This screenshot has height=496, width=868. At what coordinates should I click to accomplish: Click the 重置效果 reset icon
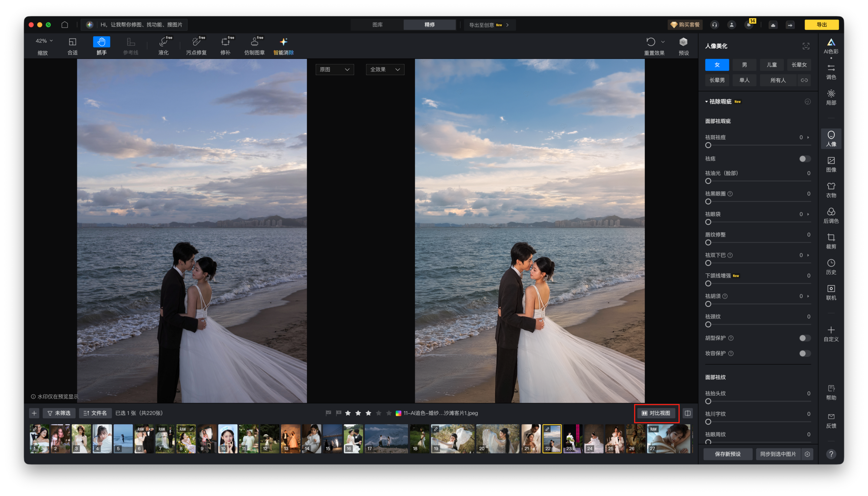pos(650,42)
